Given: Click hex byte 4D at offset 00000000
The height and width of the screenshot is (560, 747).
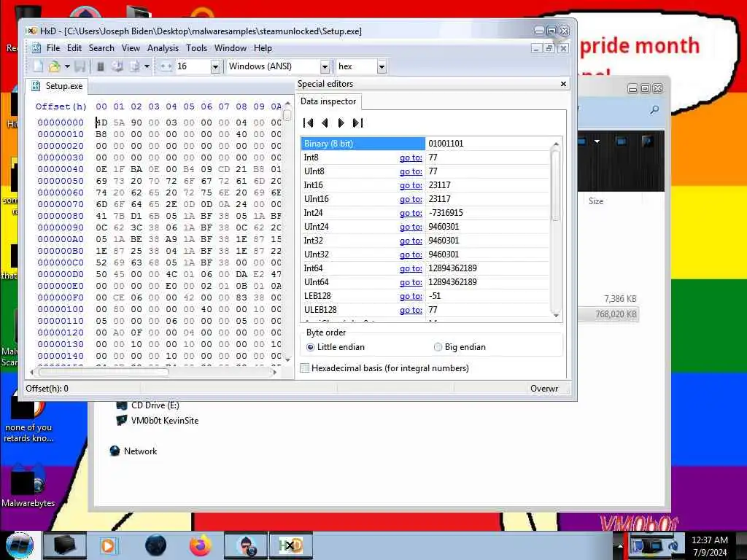Looking at the screenshot, I should (x=101, y=122).
